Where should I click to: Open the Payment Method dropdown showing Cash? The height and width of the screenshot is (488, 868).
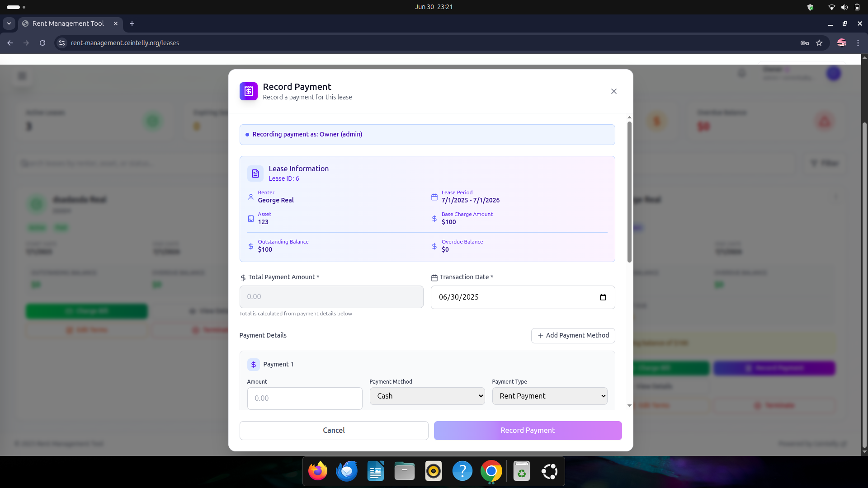point(427,396)
